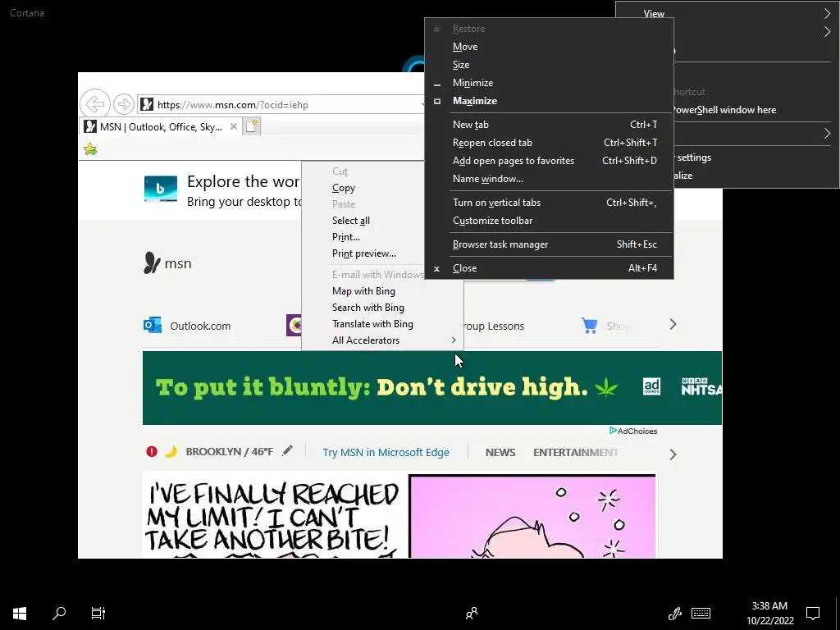Open the Windows Start menu
This screenshot has width=840, height=630.
tap(20, 613)
